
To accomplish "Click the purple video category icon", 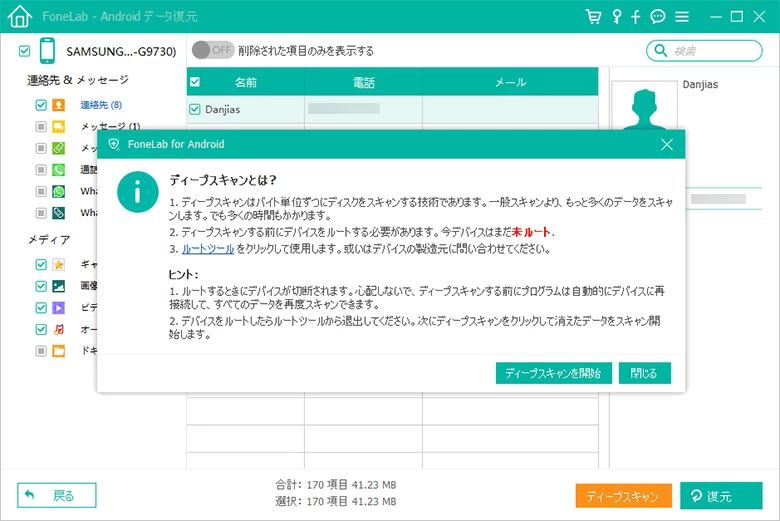I will click(59, 308).
